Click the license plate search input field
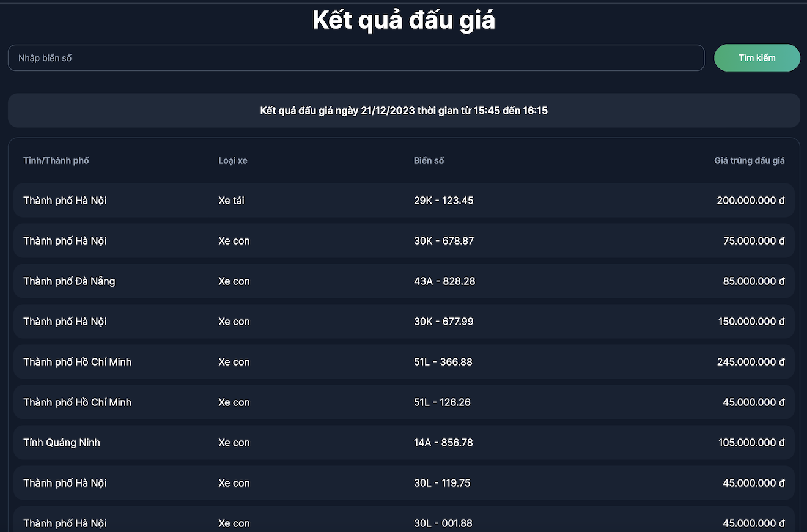807x532 pixels. coord(356,58)
